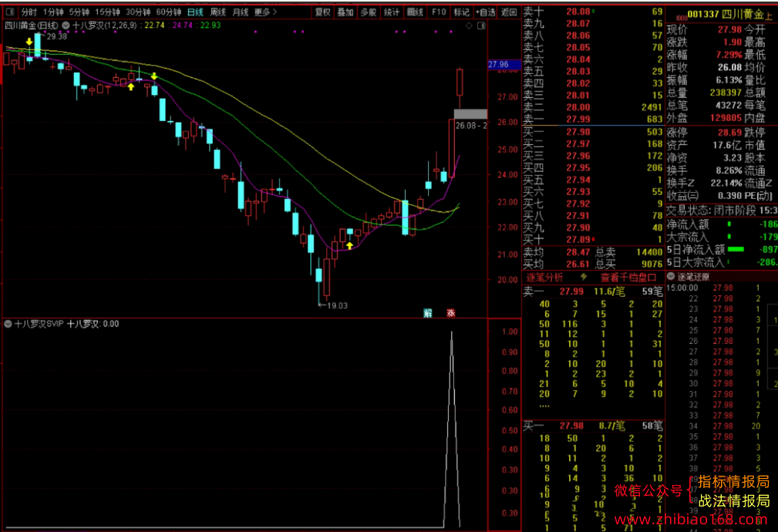Open 查看千档盘口 link

point(628,278)
